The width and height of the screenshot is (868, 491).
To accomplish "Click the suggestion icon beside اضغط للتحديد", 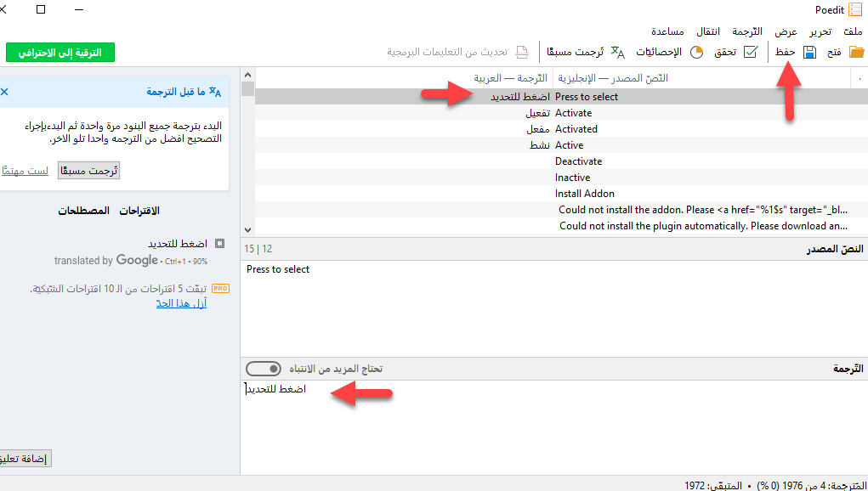I will tap(220, 243).
